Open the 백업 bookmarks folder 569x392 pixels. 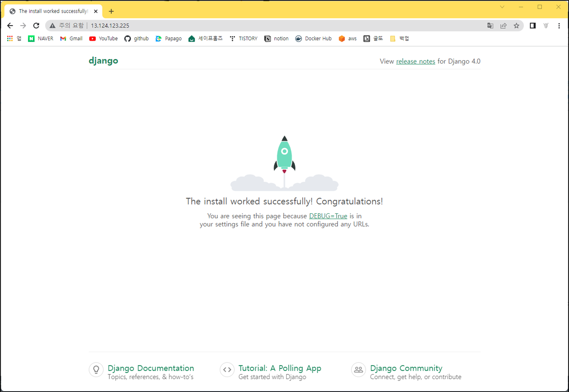(x=399, y=39)
